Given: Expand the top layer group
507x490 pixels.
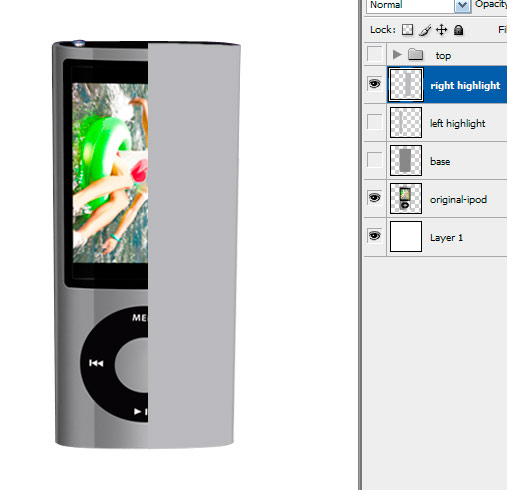Looking at the screenshot, I should pos(397,54).
